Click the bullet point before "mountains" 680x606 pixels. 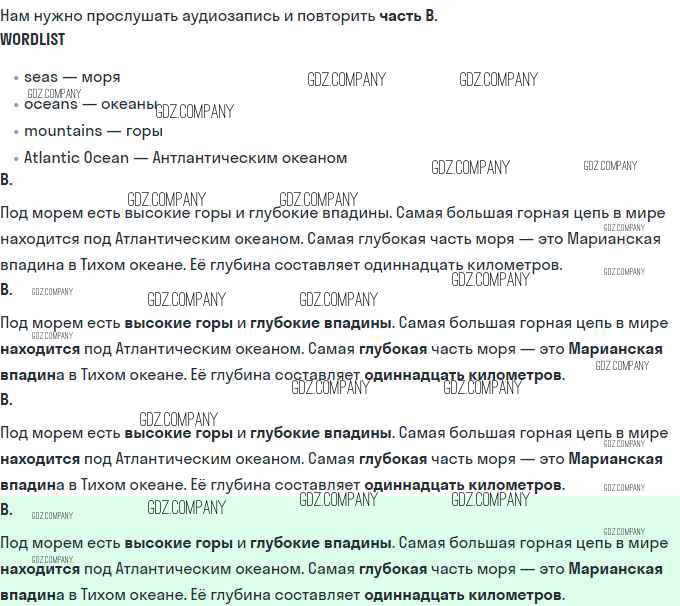pyautogui.click(x=15, y=132)
